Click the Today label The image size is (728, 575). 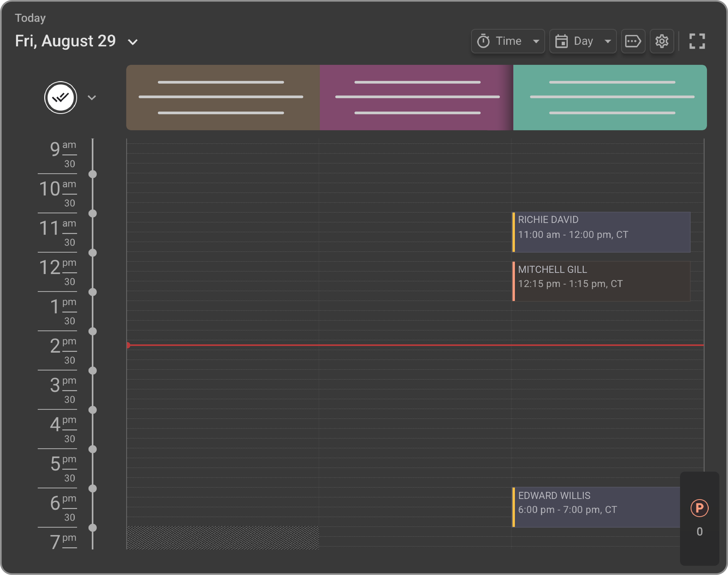[30, 18]
